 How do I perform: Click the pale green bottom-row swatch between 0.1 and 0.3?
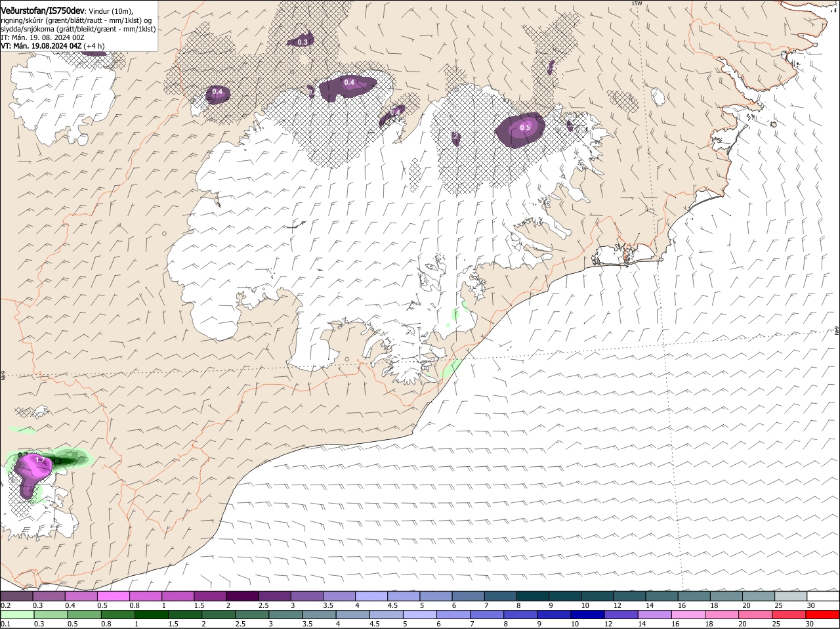click(17, 615)
